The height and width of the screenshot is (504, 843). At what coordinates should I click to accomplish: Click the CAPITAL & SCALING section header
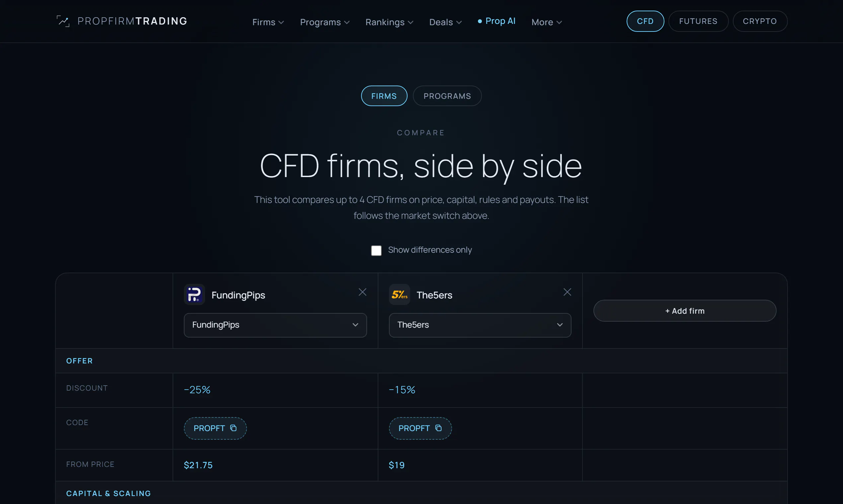[x=109, y=493]
